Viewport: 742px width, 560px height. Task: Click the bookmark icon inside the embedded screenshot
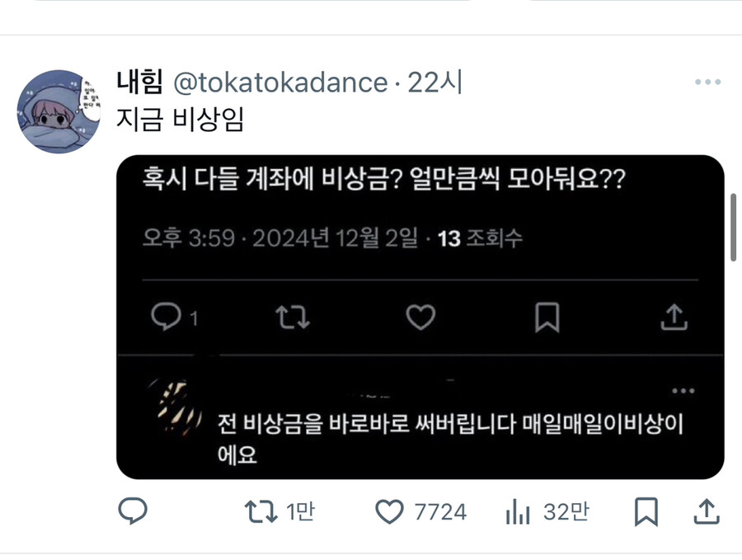pos(548,316)
